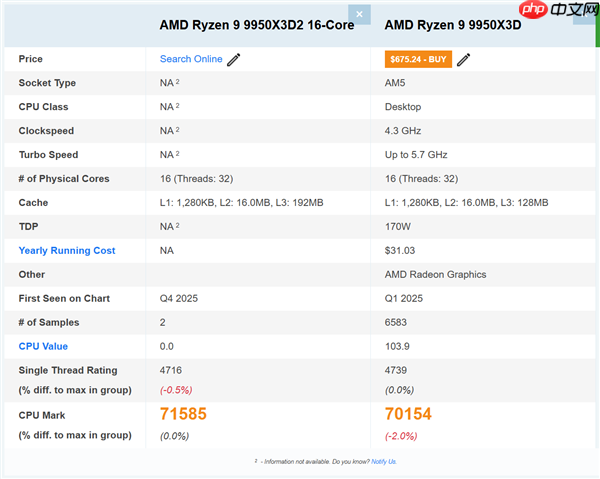Edit price pencil icon next to Search Online
The height and width of the screenshot is (479, 600).
(234, 59)
